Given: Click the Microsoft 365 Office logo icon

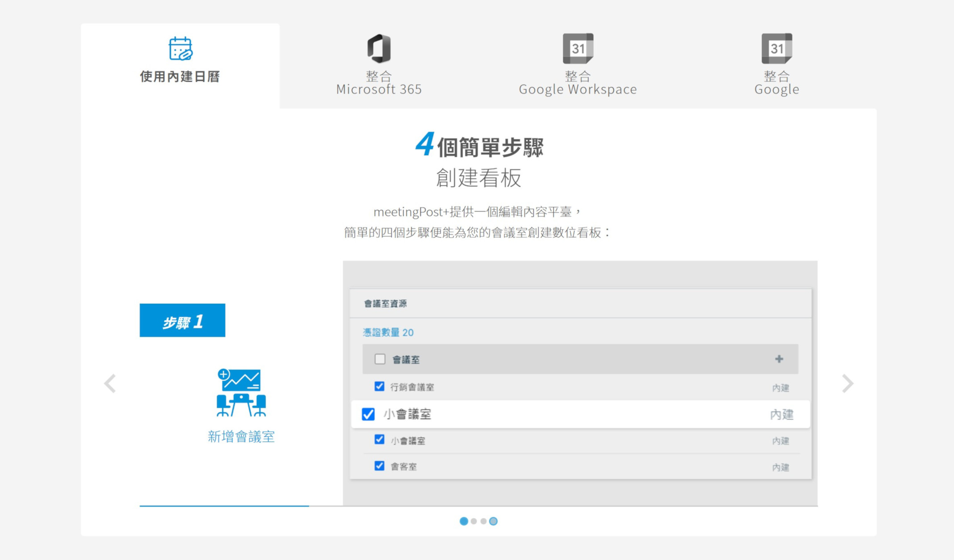Looking at the screenshot, I should coord(379,48).
